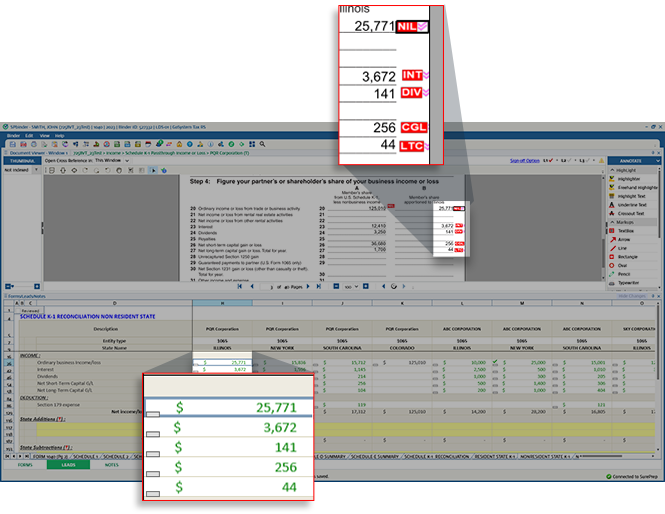Open the 'This Window' cross reference dropdown
The image size is (665, 514).
(x=127, y=161)
